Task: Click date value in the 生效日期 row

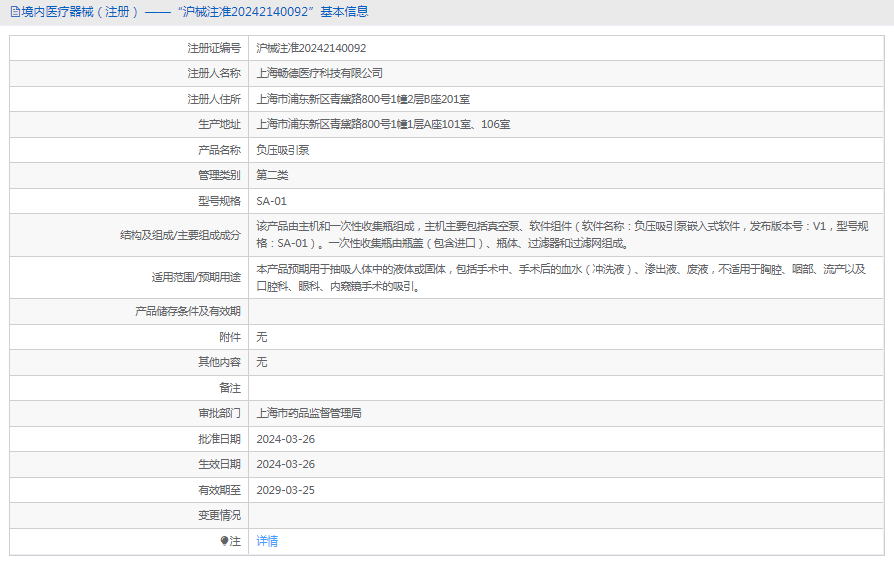Action: point(285,464)
